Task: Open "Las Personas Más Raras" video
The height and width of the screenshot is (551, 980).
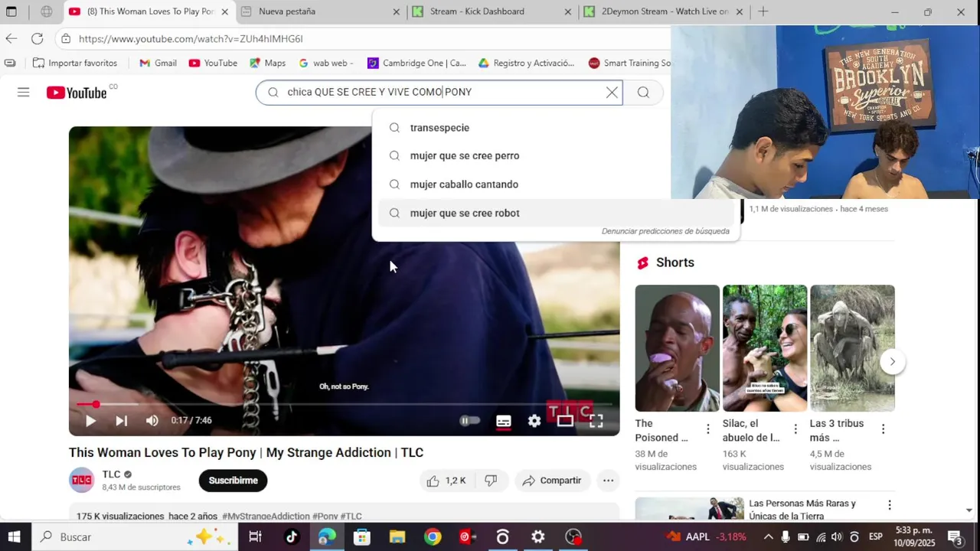Action: click(802, 510)
